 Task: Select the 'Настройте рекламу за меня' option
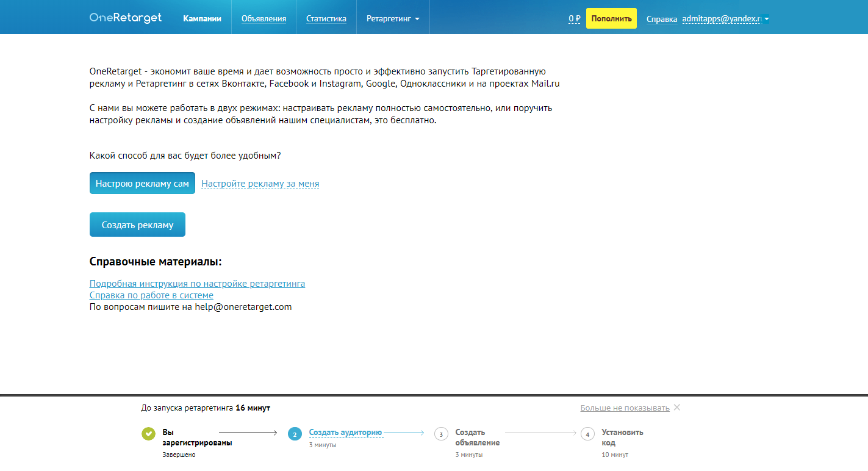click(260, 183)
